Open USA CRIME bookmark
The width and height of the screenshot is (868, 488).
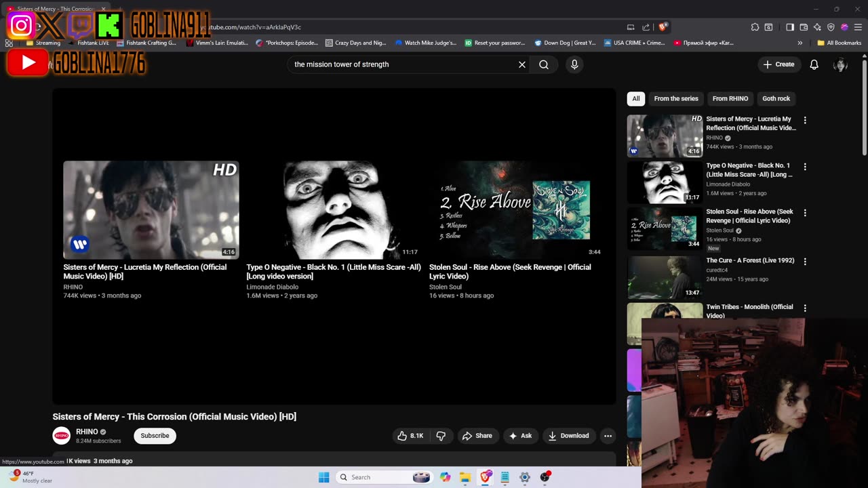point(635,43)
